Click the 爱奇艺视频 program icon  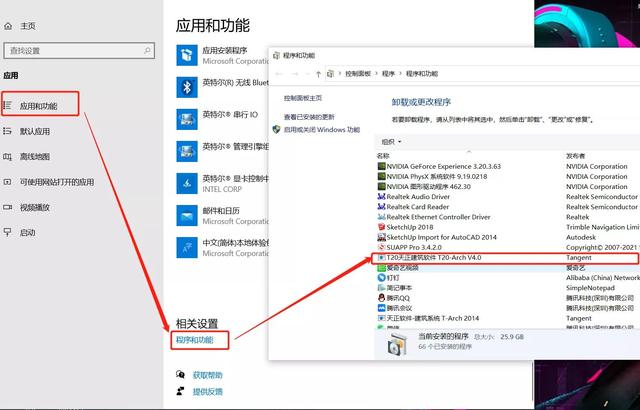[381, 268]
